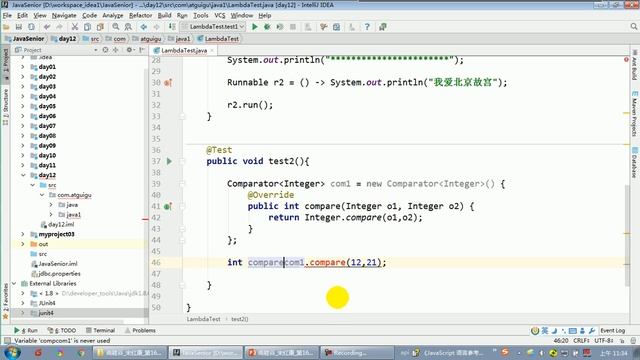Viewport: 640px width, 360px height.
Task: Click the Undo arrow icon
Action: (47, 27)
